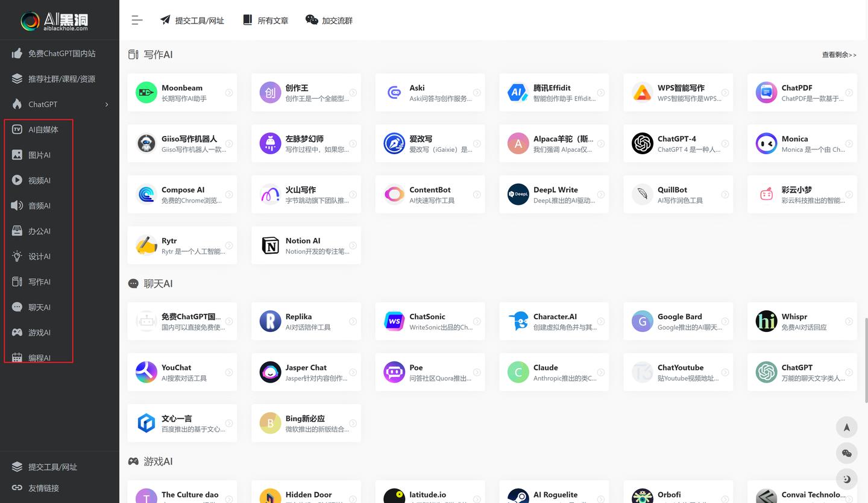Image resolution: width=868 pixels, height=503 pixels.
Task: Expand the ChatGPT sidebar submenu arrow
Action: coord(107,104)
